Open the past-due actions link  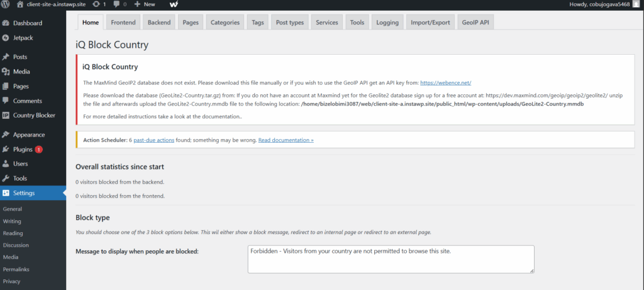point(153,140)
